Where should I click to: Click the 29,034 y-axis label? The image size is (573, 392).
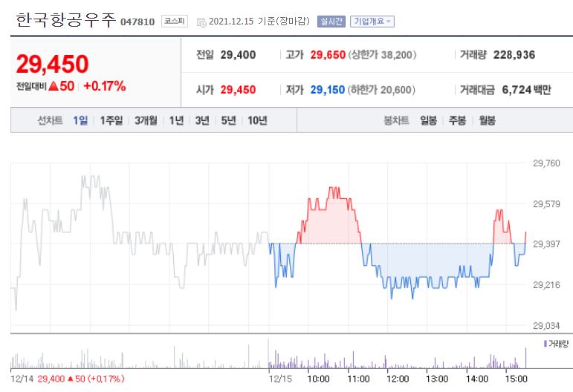pyautogui.click(x=546, y=326)
